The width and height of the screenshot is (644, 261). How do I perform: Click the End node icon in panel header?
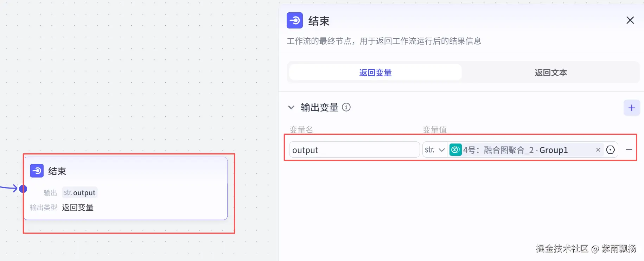[x=294, y=20]
